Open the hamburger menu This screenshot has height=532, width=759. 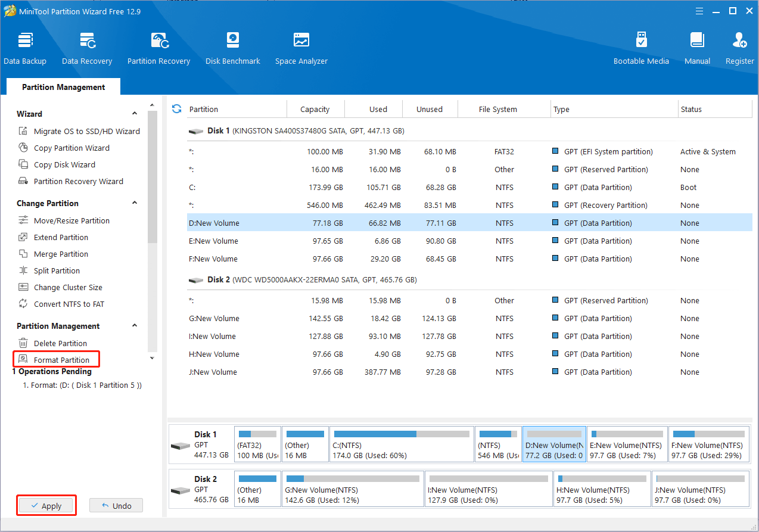tap(699, 11)
